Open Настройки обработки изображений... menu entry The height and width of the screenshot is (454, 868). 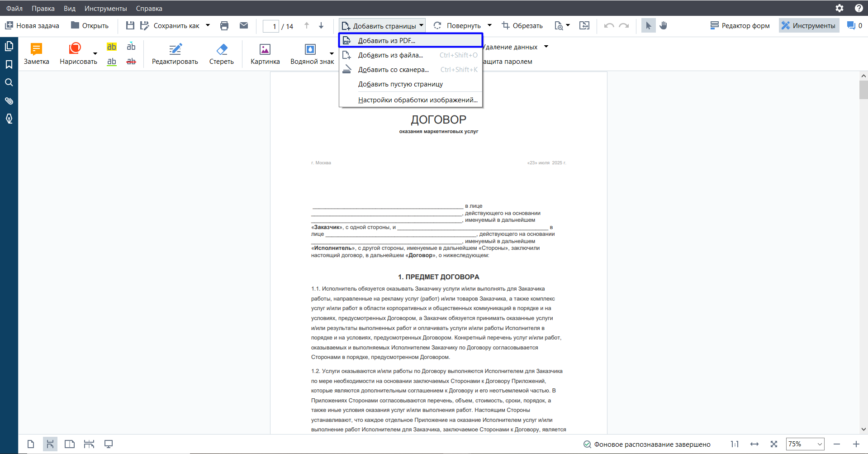click(411, 100)
